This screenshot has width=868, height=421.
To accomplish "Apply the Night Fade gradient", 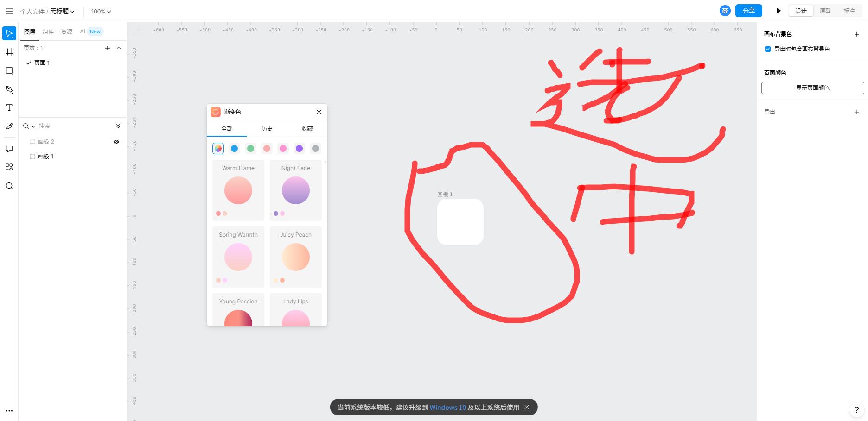I will click(x=296, y=190).
